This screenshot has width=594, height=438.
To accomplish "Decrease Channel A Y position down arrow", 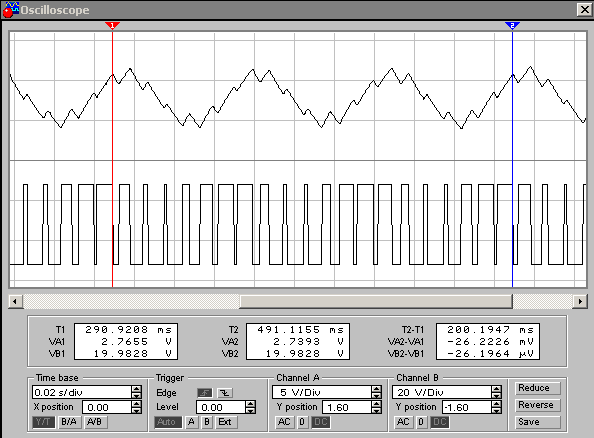I will pos(377,411).
